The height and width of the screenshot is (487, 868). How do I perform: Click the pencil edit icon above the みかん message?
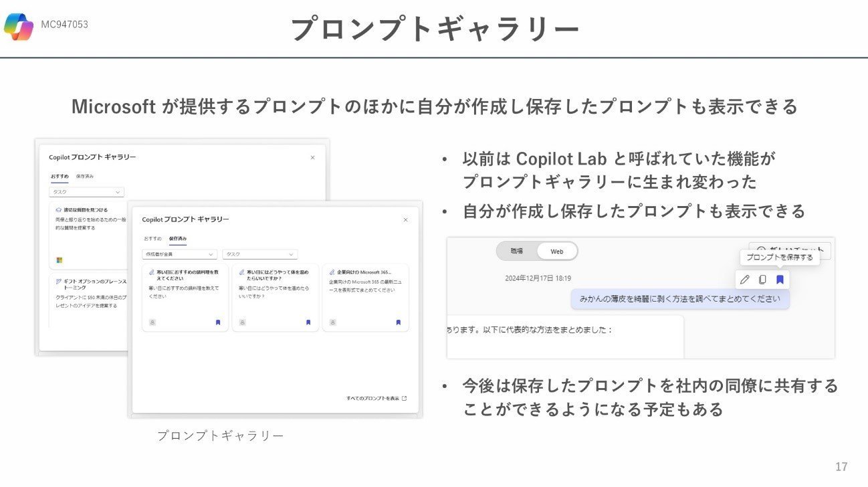pos(744,280)
